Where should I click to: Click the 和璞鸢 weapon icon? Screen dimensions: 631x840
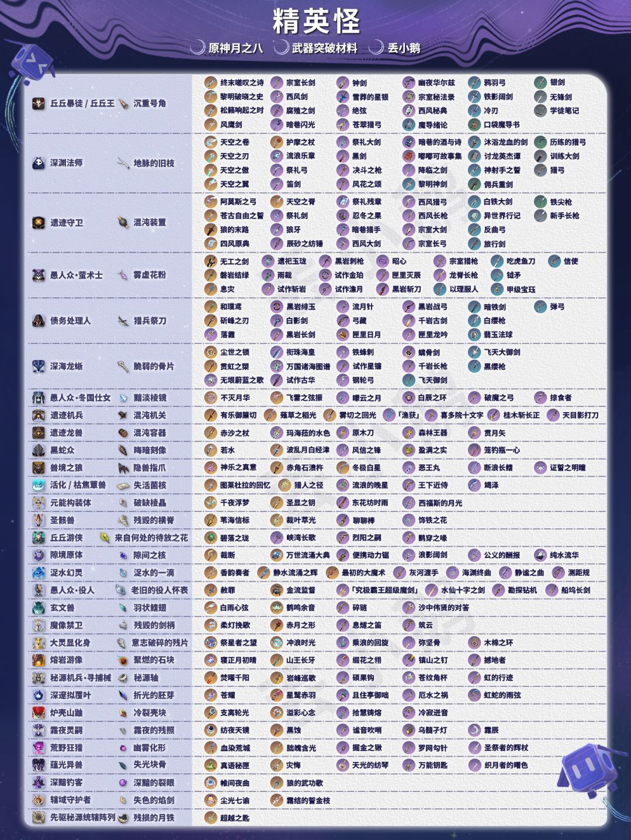[x=211, y=306]
